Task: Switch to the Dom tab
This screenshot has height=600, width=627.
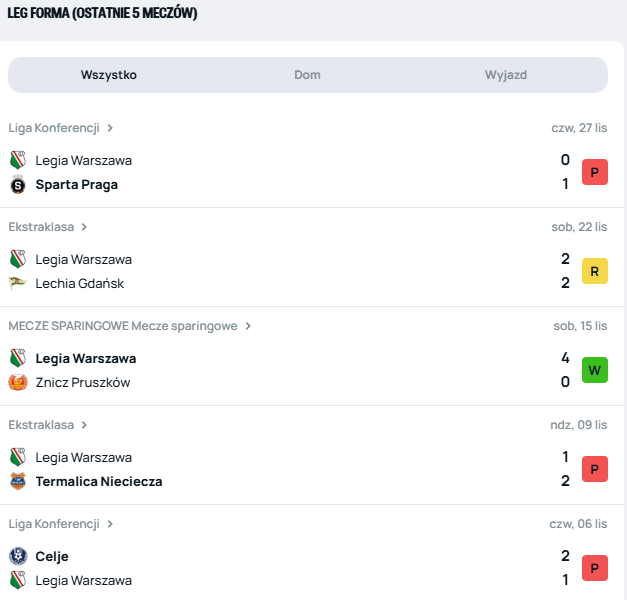Action: [307, 75]
